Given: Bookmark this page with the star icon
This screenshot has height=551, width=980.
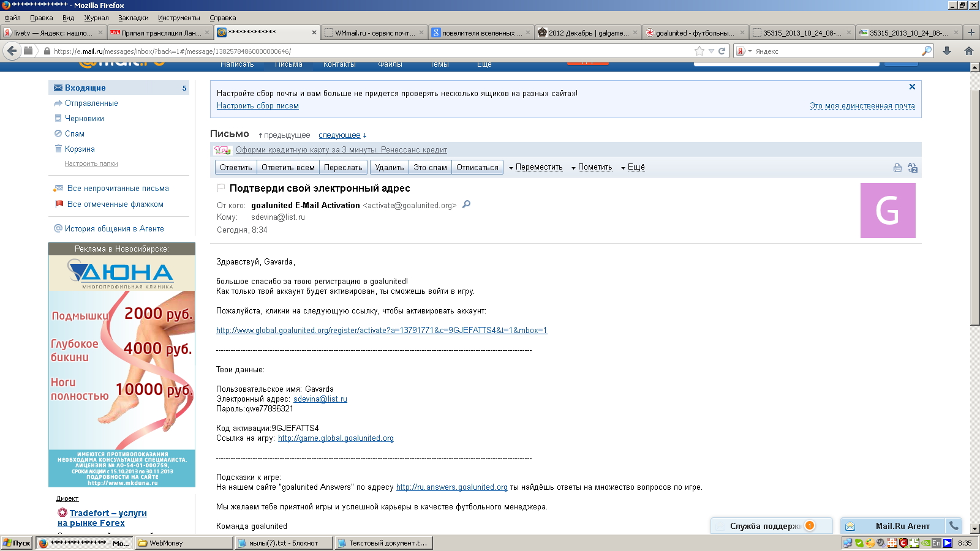Looking at the screenshot, I should pyautogui.click(x=699, y=51).
